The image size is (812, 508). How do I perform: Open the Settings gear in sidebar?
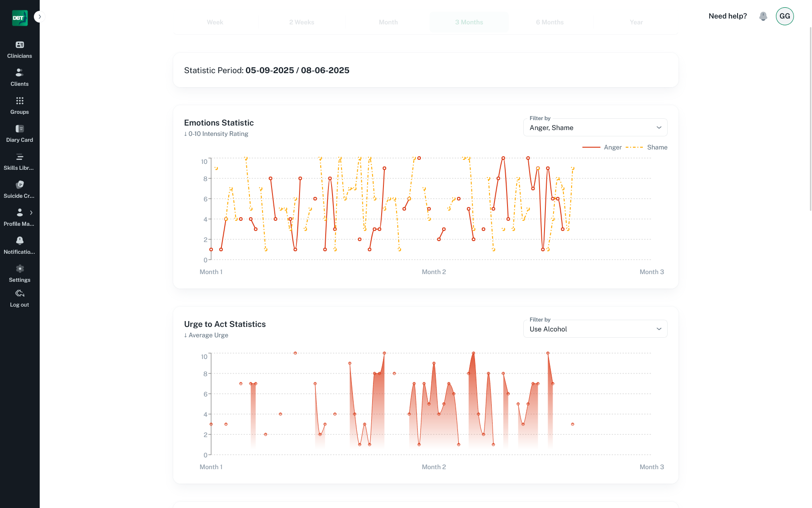click(x=19, y=269)
